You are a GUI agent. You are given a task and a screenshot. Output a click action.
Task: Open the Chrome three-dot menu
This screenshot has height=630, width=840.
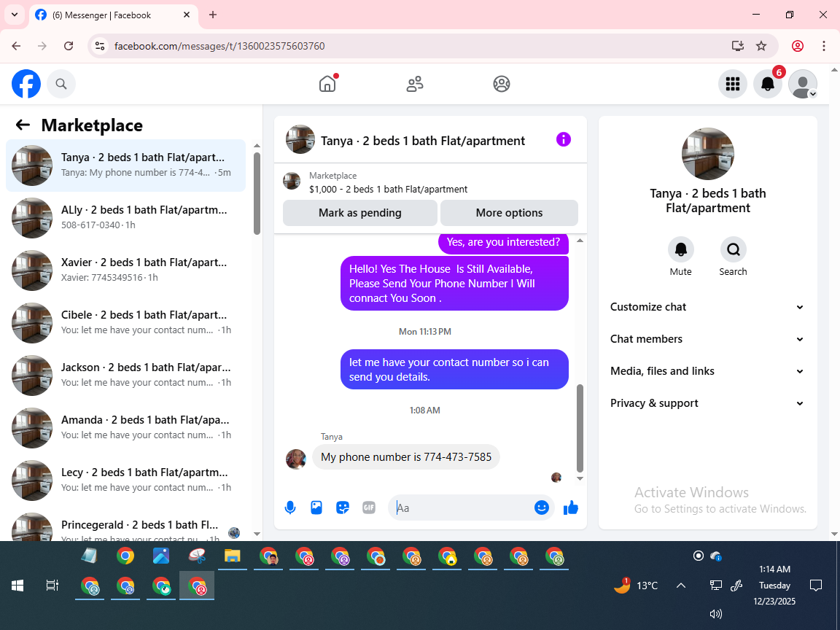pos(824,46)
